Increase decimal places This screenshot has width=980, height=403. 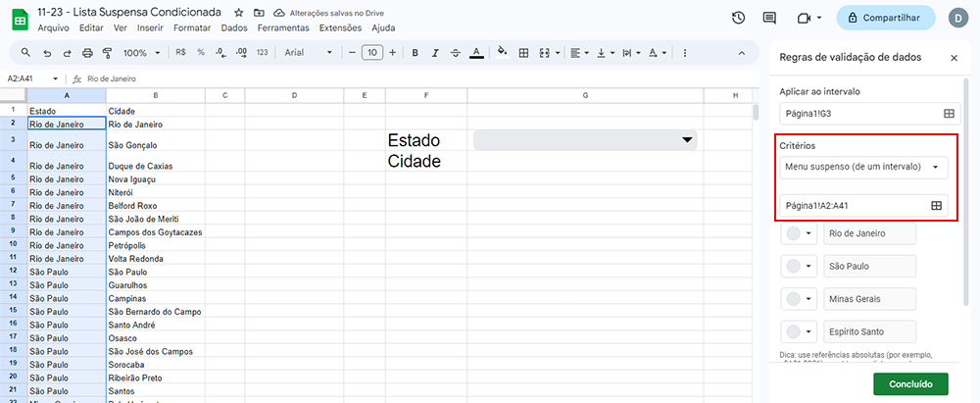[241, 53]
